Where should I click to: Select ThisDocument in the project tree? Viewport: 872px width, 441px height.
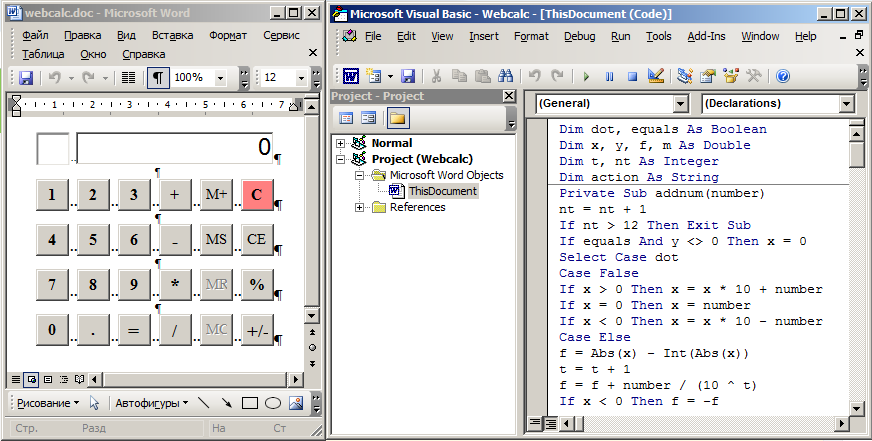point(442,191)
